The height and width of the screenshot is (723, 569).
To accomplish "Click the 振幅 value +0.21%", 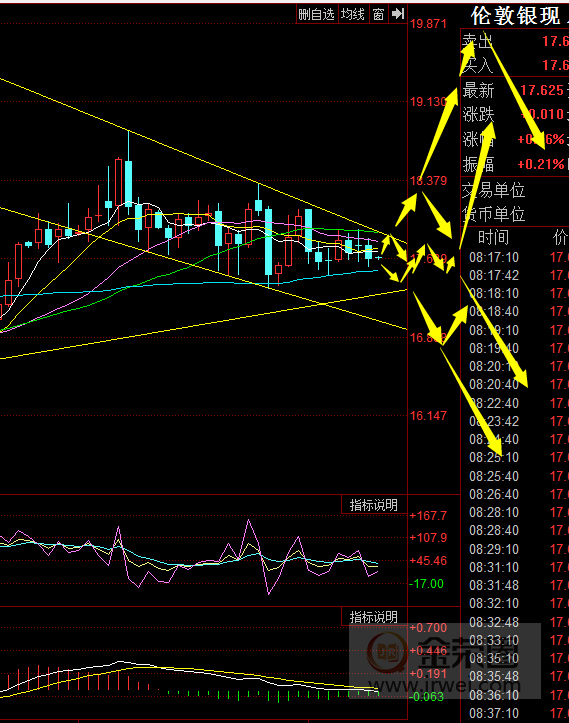I will coord(541,164).
